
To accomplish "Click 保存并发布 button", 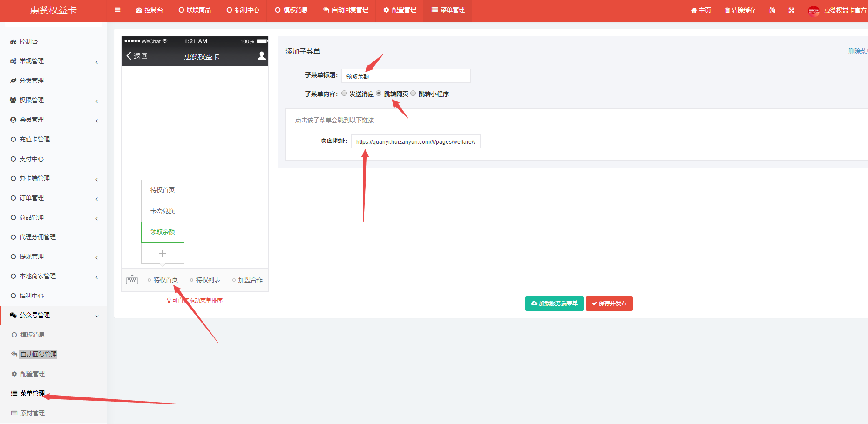I will pos(609,303).
